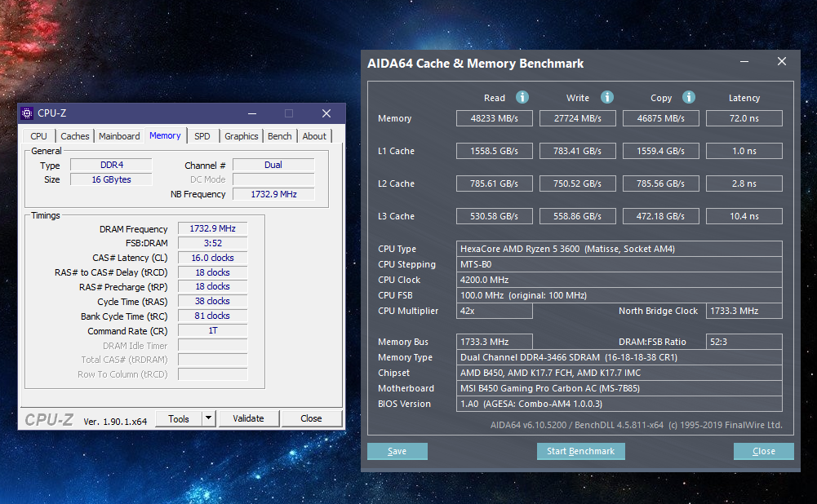Viewport: 817px width, 504px height.
Task: Click the L2 Cache Copy value 785.56 GB/s
Action: (660, 183)
